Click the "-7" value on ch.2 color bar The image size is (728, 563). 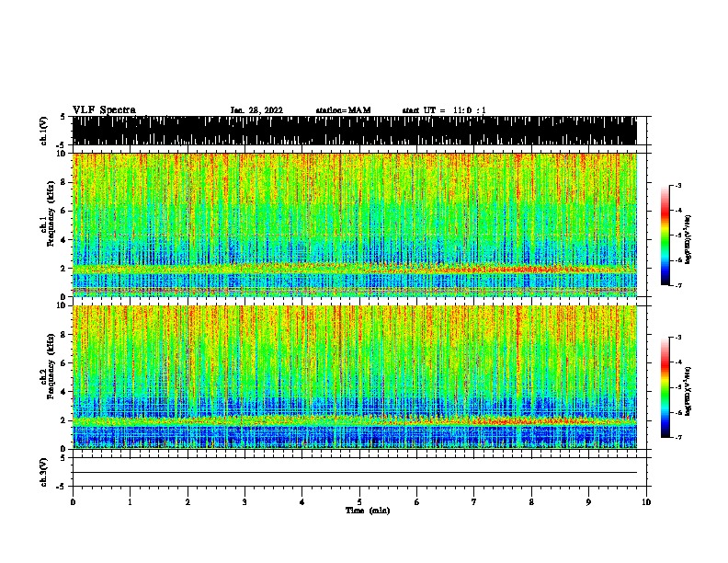coord(677,437)
